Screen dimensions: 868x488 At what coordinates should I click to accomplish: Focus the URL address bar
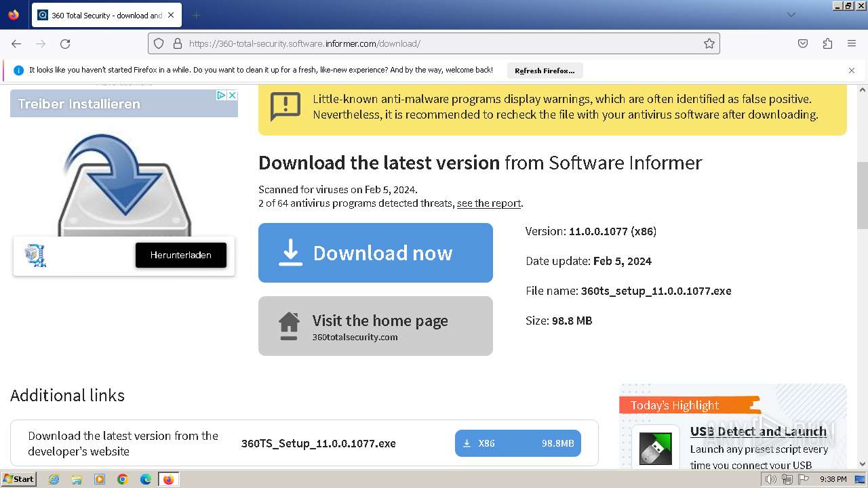(434, 43)
